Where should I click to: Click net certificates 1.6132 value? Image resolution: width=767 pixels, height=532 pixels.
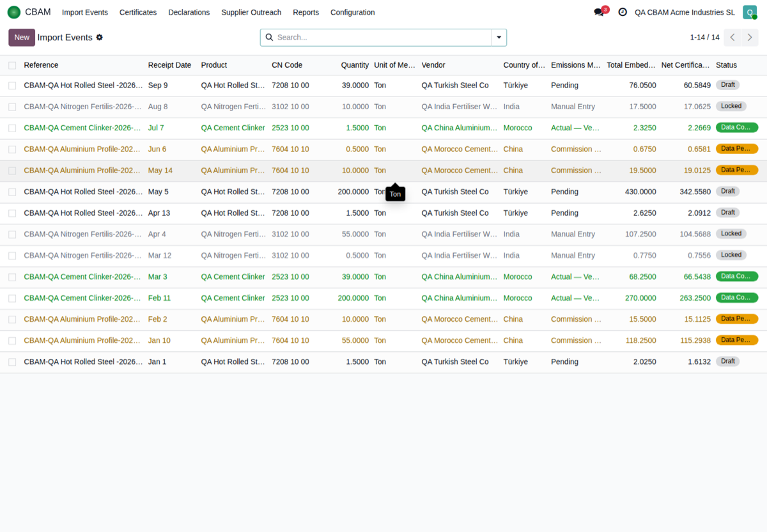(x=699, y=362)
